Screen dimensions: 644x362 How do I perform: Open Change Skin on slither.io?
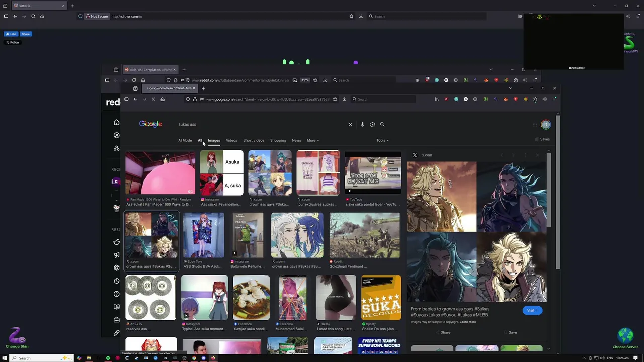17,338
